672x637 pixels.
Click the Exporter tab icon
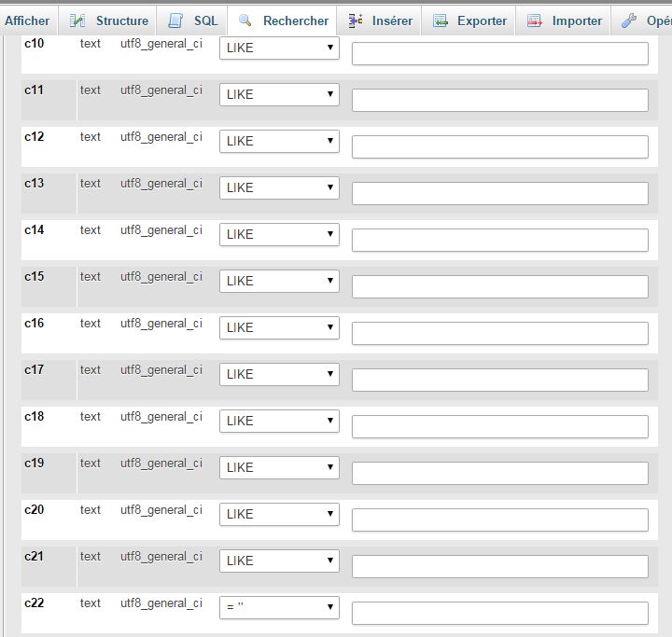(x=441, y=21)
